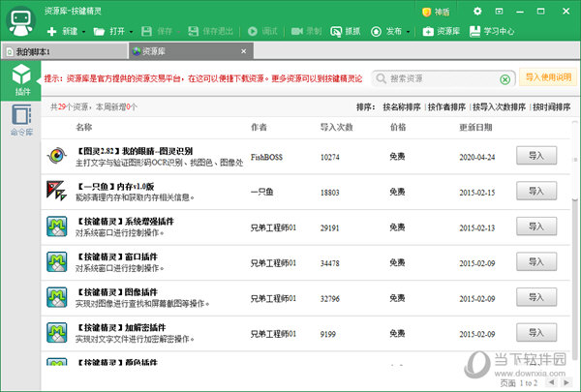The width and height of the screenshot is (581, 392).
Task: Click the 图灵识别 eye icon
Action: click(x=57, y=156)
